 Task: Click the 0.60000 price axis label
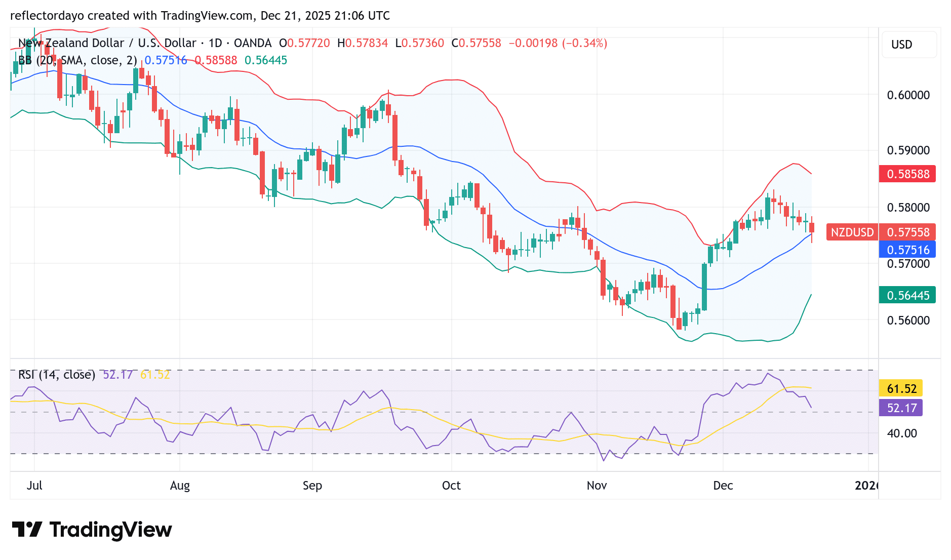pos(908,95)
